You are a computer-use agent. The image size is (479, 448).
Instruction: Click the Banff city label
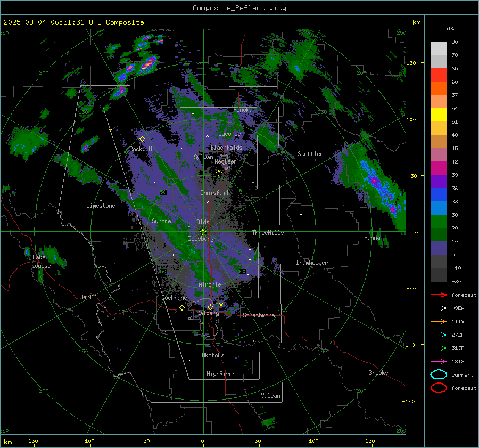click(88, 297)
